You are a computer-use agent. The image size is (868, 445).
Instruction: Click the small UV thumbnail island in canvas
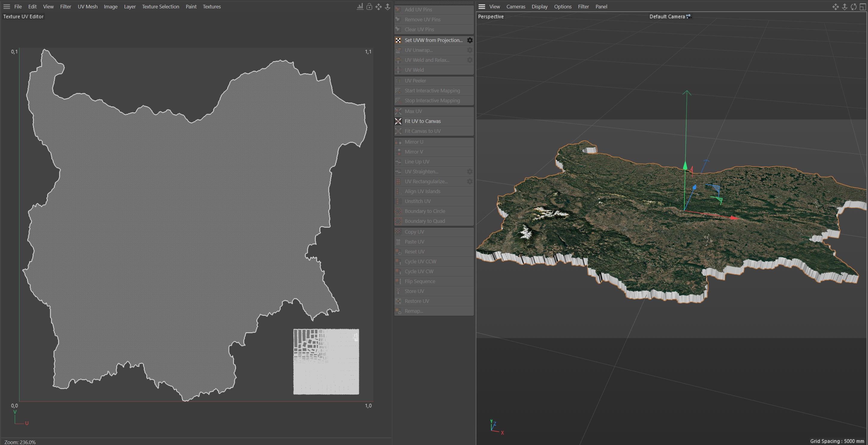coord(326,361)
